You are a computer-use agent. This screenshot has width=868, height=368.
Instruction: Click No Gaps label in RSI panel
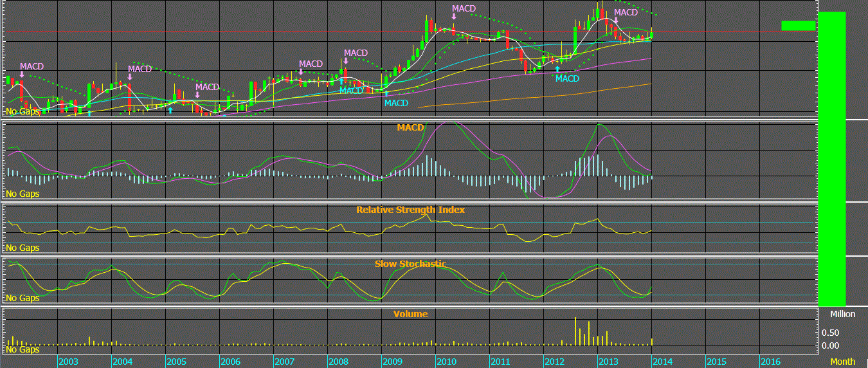click(23, 248)
